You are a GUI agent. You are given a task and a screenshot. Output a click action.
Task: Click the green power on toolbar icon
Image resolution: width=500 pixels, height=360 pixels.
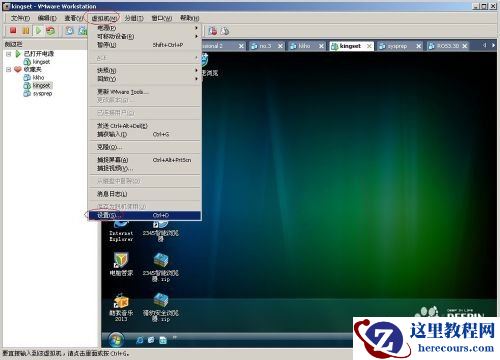pyautogui.click(x=38, y=31)
